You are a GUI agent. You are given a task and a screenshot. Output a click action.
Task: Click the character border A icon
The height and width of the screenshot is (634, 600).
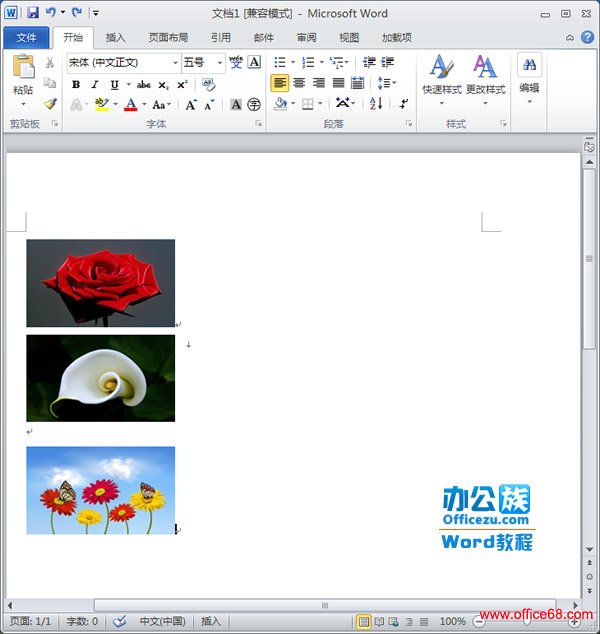(x=254, y=62)
